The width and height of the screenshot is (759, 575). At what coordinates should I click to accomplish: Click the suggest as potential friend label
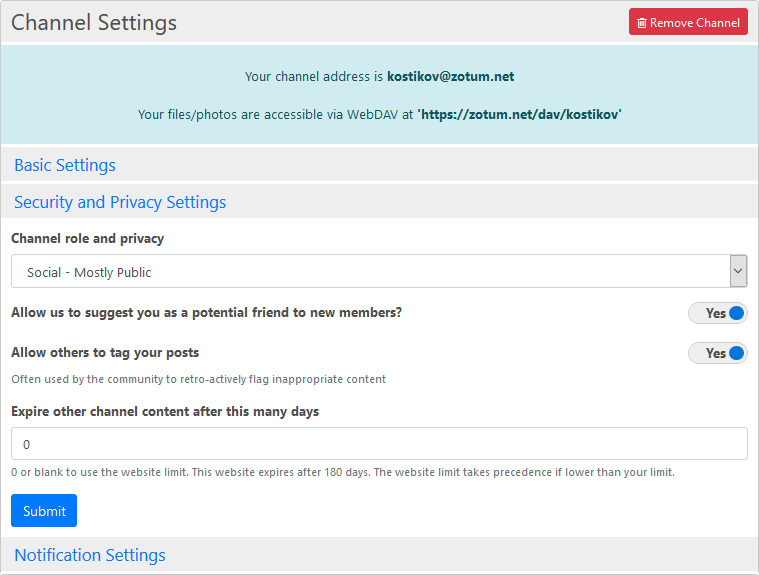pyautogui.click(x=206, y=312)
